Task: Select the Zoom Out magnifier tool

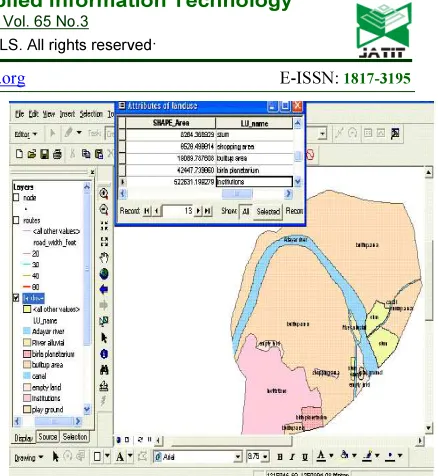Action: 104,209
